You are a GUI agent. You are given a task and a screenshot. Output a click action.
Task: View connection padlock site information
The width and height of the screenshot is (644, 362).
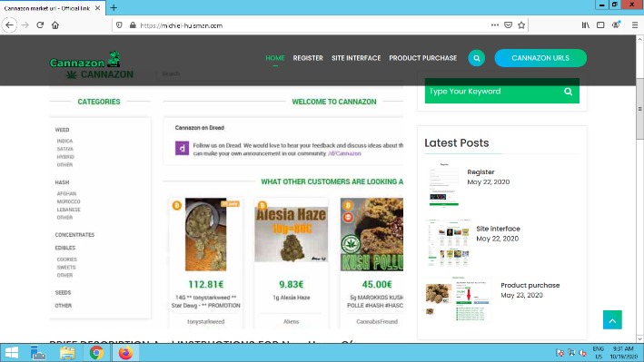pyautogui.click(x=133, y=25)
